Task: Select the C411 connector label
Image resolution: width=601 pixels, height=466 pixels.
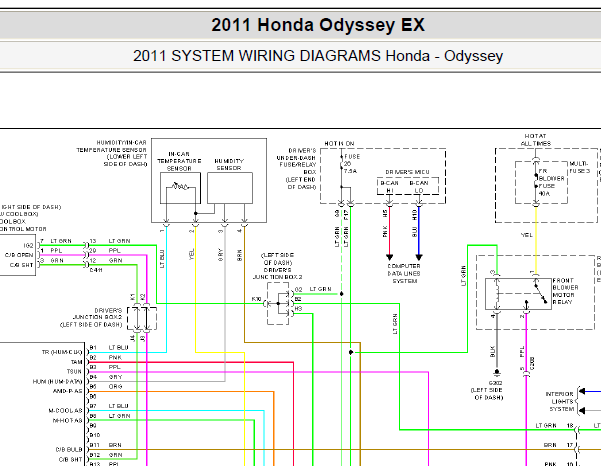Action: pyautogui.click(x=95, y=270)
